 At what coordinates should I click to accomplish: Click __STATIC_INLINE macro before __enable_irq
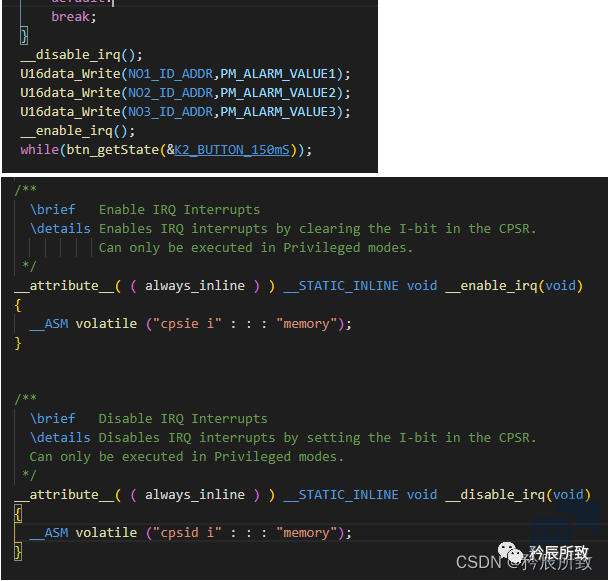click(341, 286)
